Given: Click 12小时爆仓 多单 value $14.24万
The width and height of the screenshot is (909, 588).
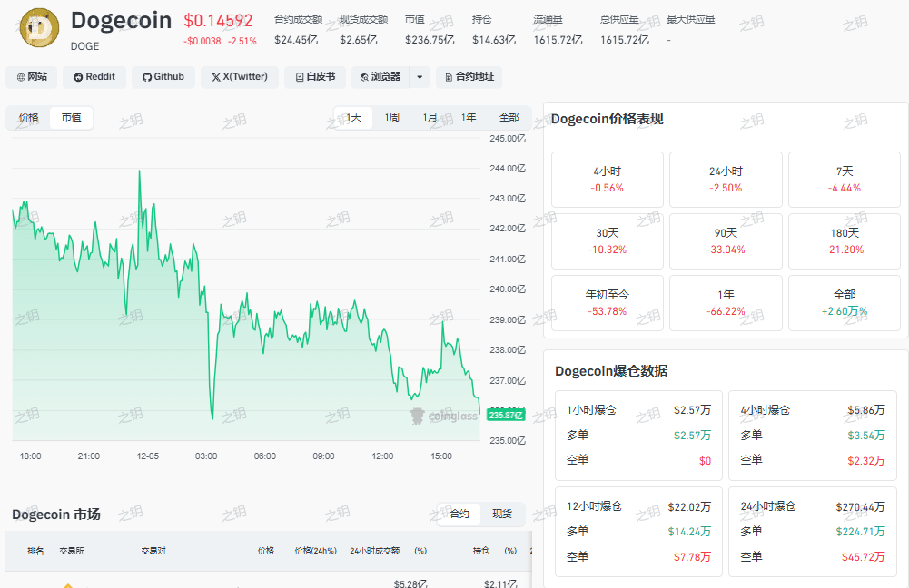Looking at the screenshot, I should click(x=689, y=532).
